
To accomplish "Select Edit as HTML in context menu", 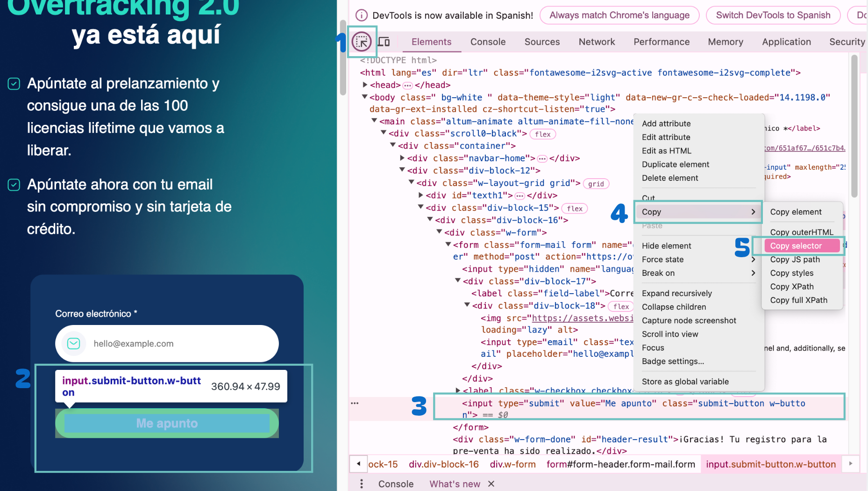I will click(x=667, y=151).
